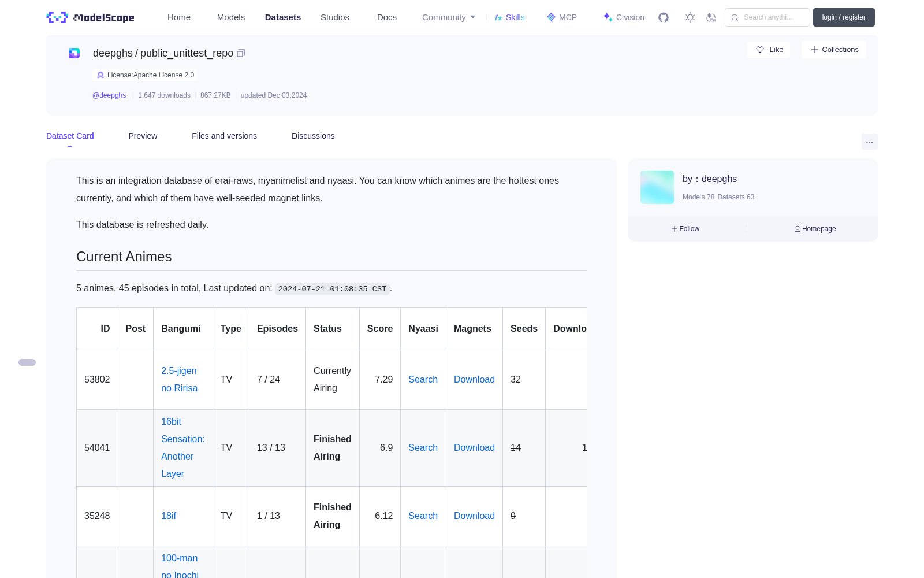The image size is (924, 578).
Task: Go to the Studios menu item
Action: pos(335,17)
